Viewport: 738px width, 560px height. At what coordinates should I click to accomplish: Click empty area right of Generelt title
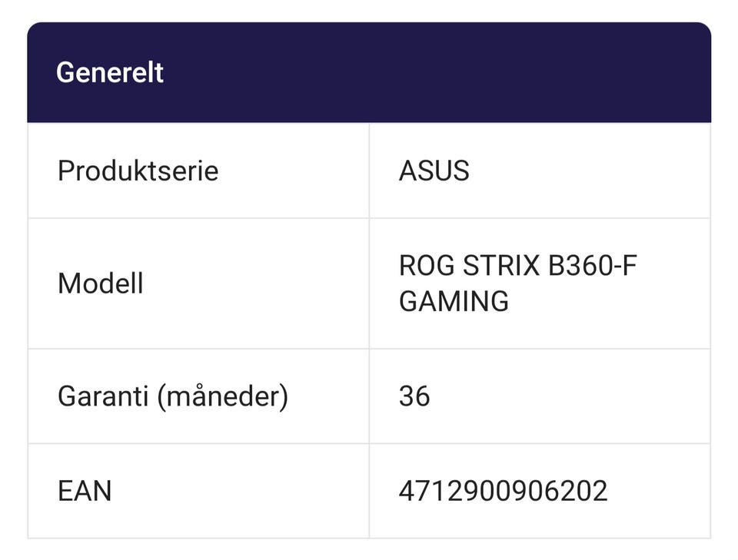(461, 73)
